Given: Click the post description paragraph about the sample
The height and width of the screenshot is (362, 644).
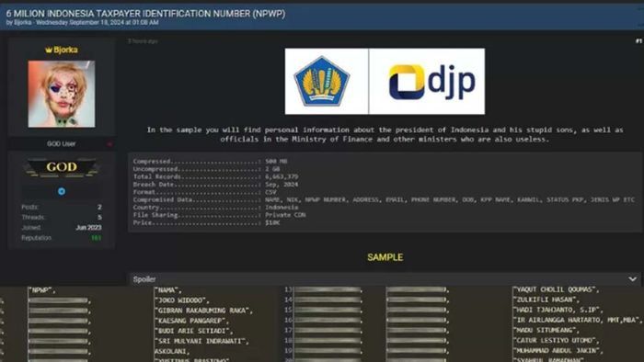Looking at the screenshot, I should (x=385, y=134).
